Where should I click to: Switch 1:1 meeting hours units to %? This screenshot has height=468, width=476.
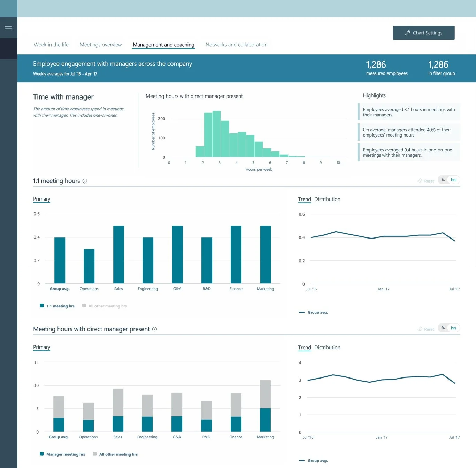(443, 180)
